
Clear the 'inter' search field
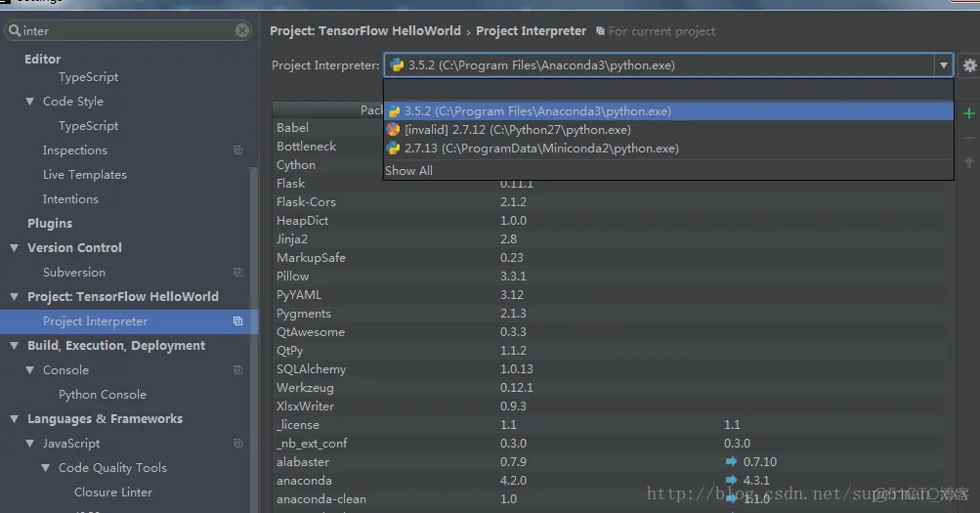tap(242, 30)
